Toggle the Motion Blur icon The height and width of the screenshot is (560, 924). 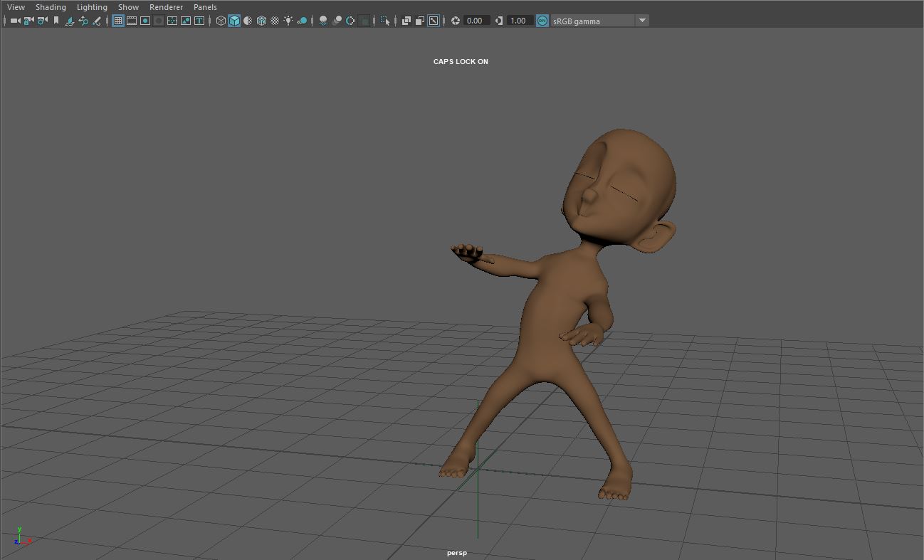(337, 21)
